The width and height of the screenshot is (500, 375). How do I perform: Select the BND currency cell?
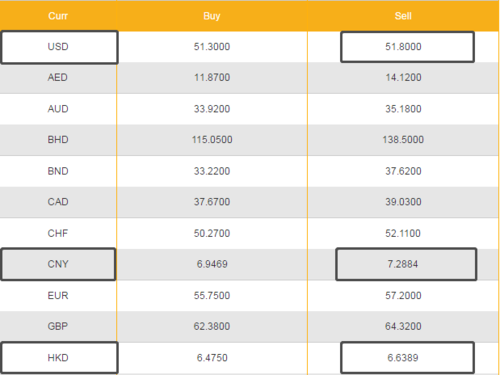click(58, 171)
